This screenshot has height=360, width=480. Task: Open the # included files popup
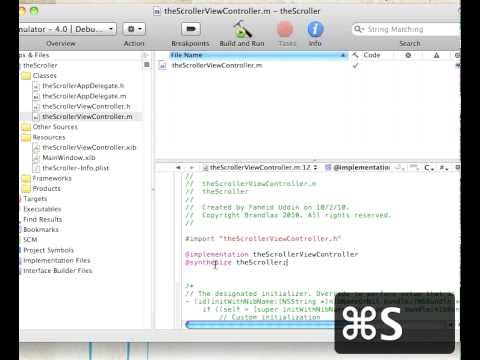[444, 168]
